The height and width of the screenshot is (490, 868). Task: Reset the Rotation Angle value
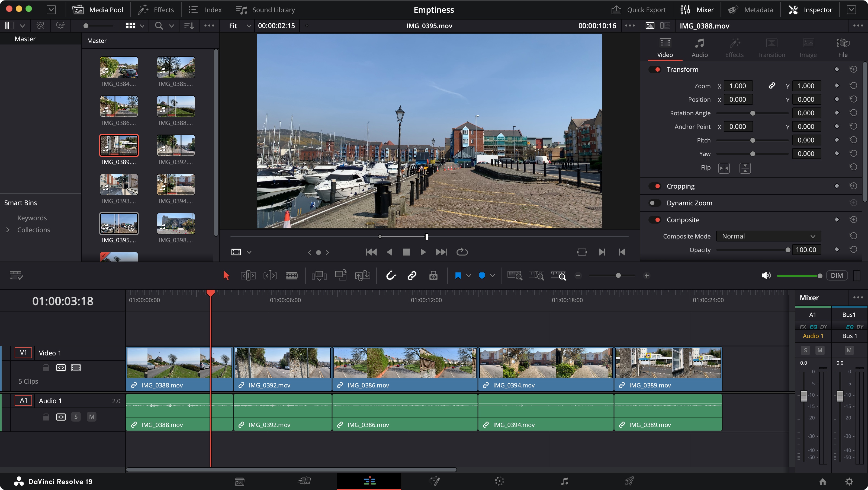[x=853, y=113]
